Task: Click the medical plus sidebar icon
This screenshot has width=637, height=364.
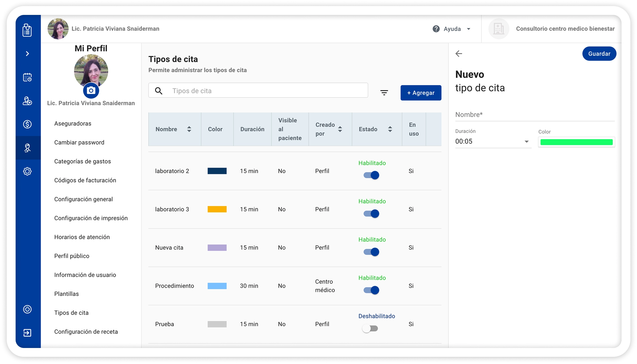Action: (27, 309)
